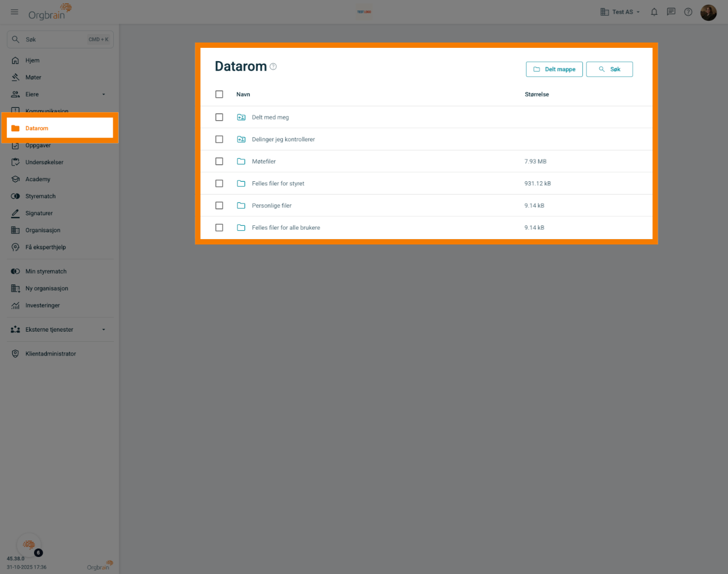The image size is (728, 574).
Task: Open Møter in the sidebar
Action: [60, 78]
